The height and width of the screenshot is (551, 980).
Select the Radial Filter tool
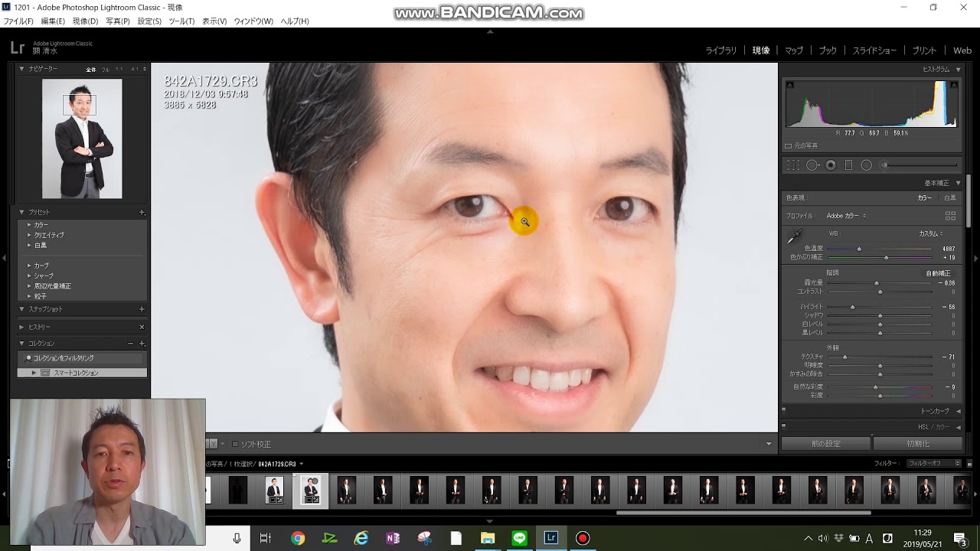[867, 165]
